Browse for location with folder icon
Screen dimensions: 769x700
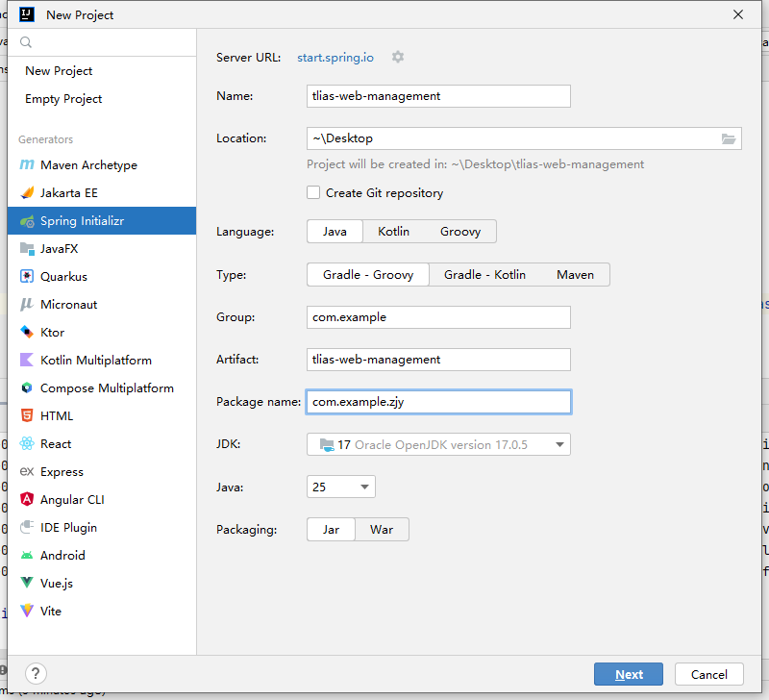[729, 138]
